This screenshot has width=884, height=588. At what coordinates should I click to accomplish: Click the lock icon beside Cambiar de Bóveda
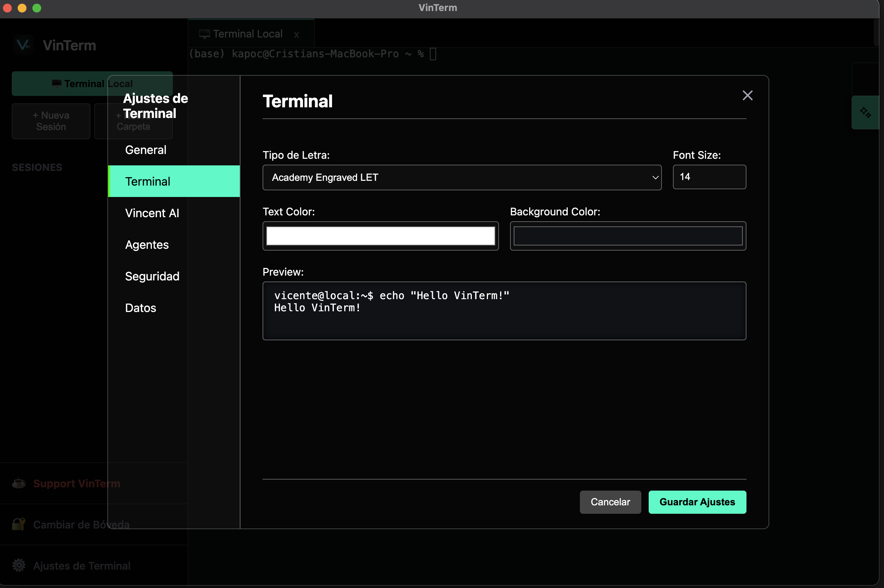click(x=19, y=524)
